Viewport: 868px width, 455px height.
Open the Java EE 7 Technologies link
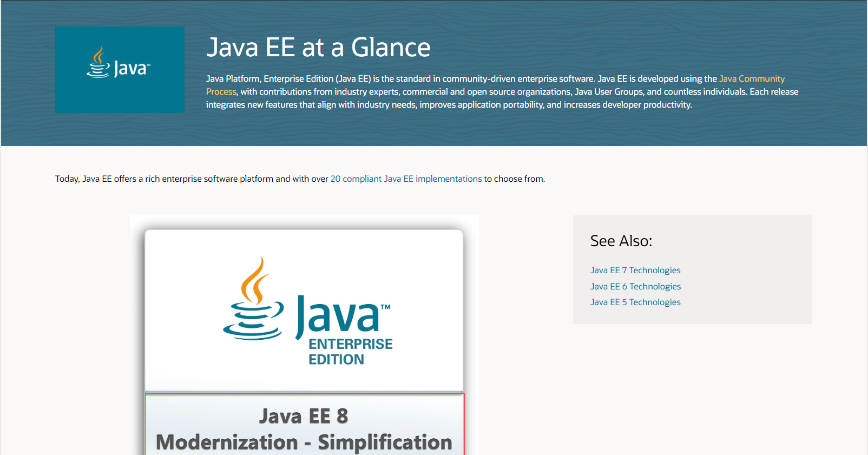[x=635, y=271]
